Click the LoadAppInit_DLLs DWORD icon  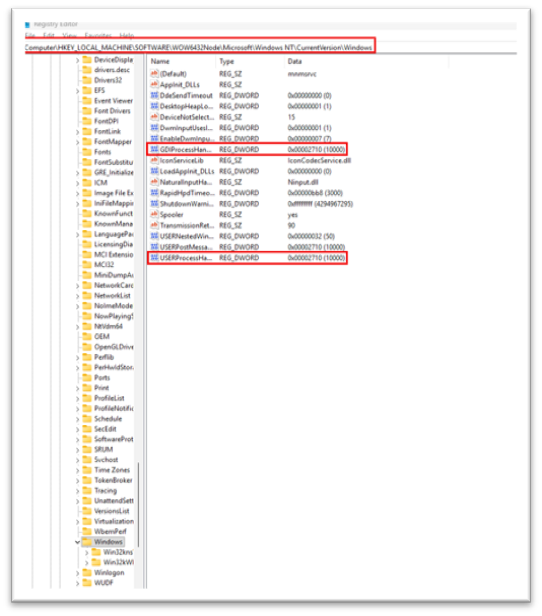(154, 171)
